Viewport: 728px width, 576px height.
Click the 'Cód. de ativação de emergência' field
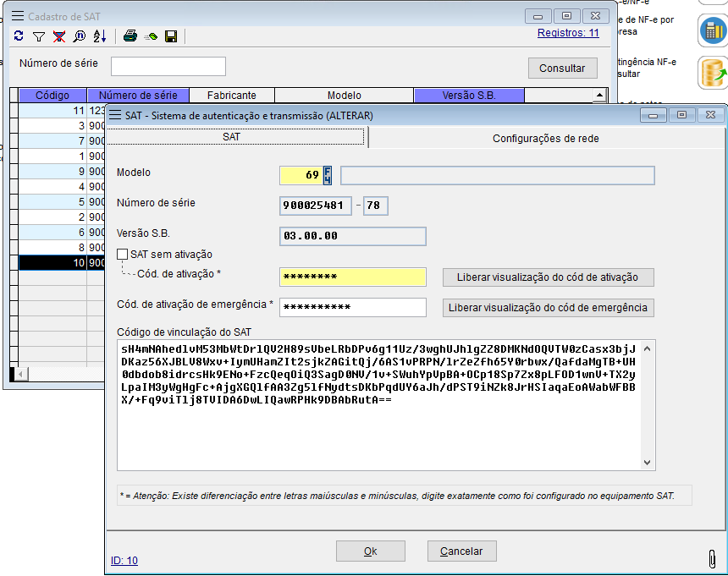coord(352,307)
